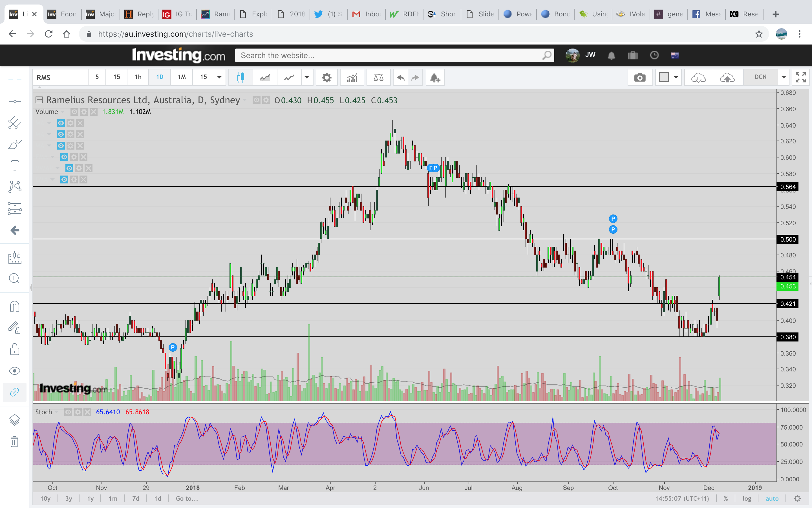Expand the Volume indicator dropdown arrow
812x508 pixels.
(x=62, y=112)
